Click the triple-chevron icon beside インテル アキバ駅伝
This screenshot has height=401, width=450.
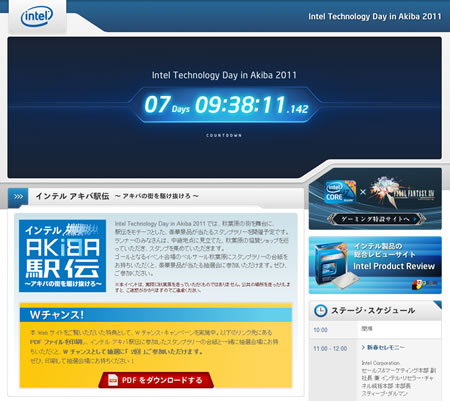(x=18, y=197)
